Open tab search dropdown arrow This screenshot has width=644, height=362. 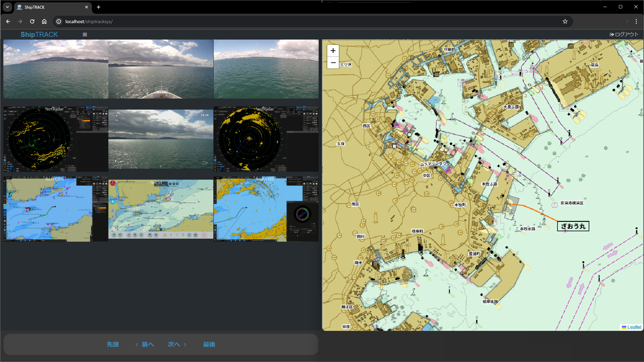tap(7, 7)
